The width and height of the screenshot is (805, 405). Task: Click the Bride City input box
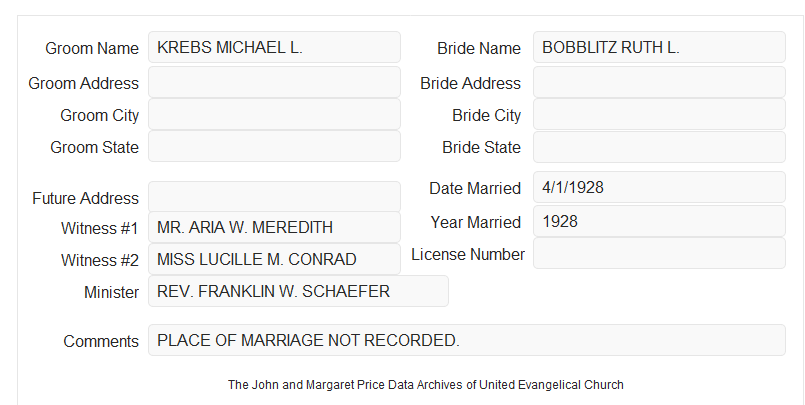659,114
